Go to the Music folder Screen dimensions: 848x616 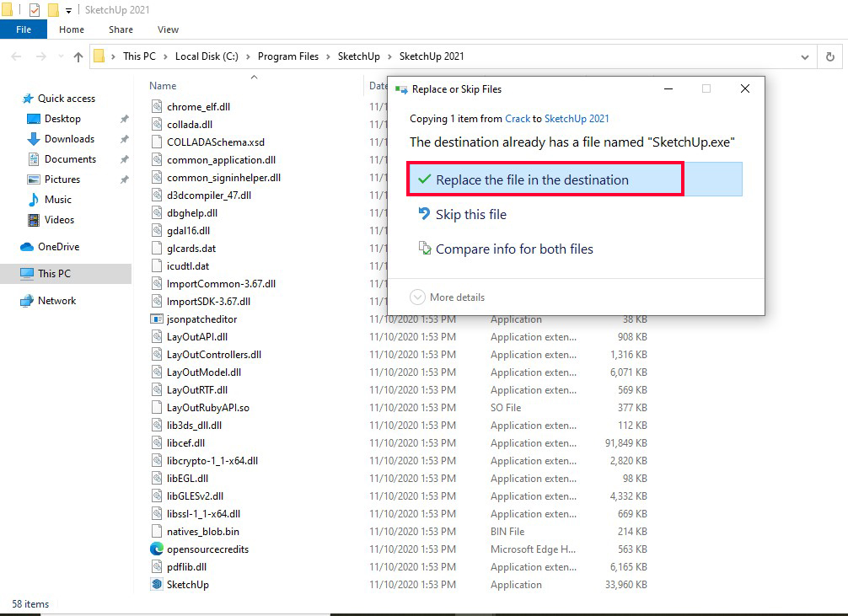(x=57, y=200)
